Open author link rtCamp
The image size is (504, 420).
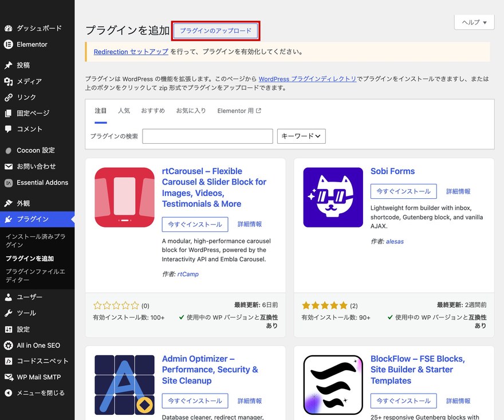(188, 274)
